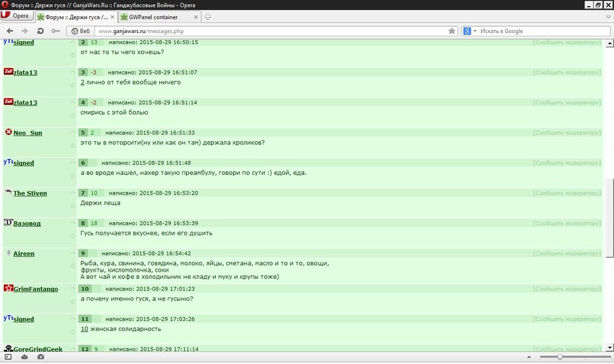Reload the page with the refresh icon
The image size is (614, 364).
coord(40,31)
